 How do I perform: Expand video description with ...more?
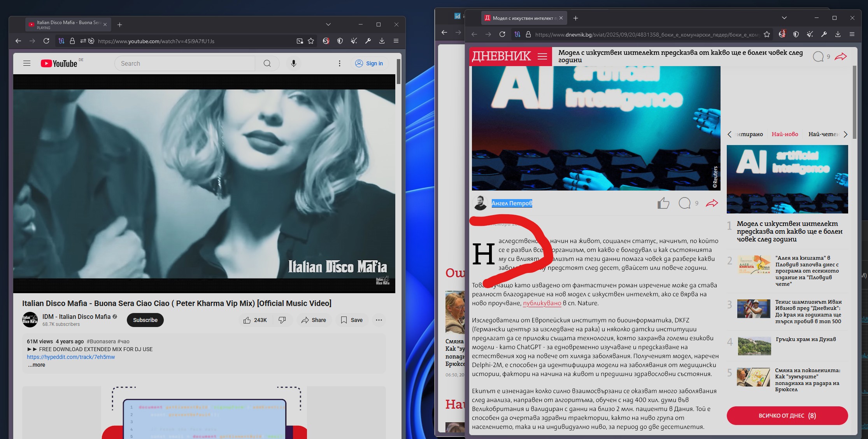pos(37,365)
